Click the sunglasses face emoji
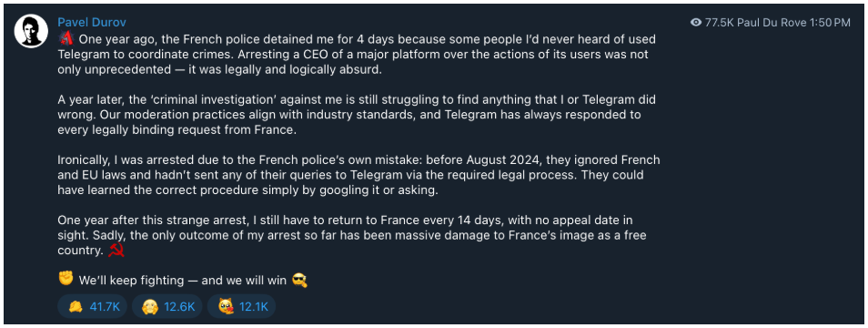This screenshot has width=868, height=328. (x=299, y=281)
